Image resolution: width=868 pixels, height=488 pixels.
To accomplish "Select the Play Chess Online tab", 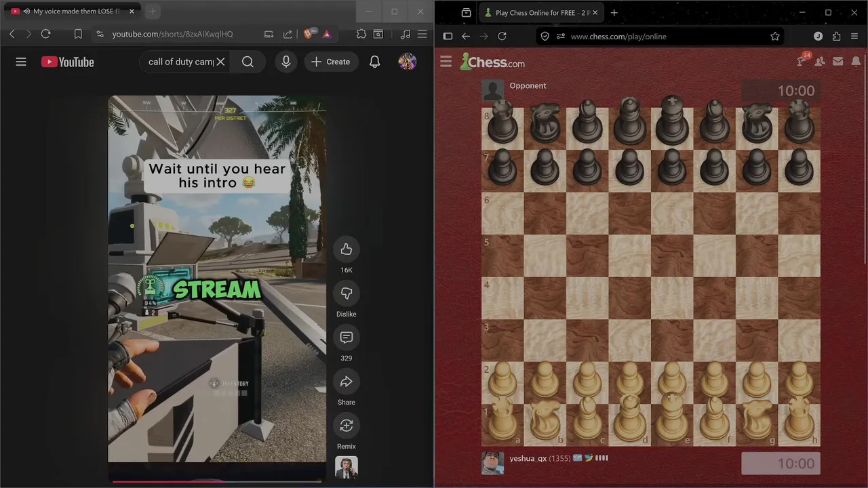I will (540, 12).
